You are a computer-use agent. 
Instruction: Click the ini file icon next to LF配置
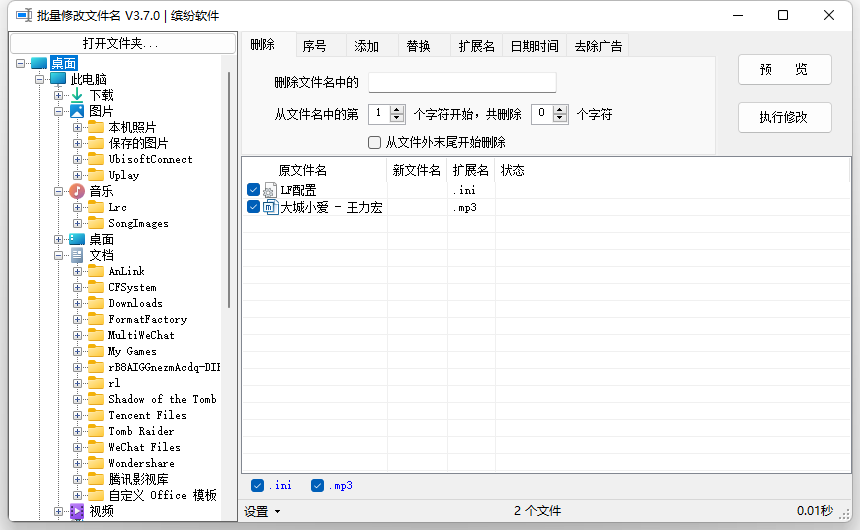pyautogui.click(x=270, y=190)
